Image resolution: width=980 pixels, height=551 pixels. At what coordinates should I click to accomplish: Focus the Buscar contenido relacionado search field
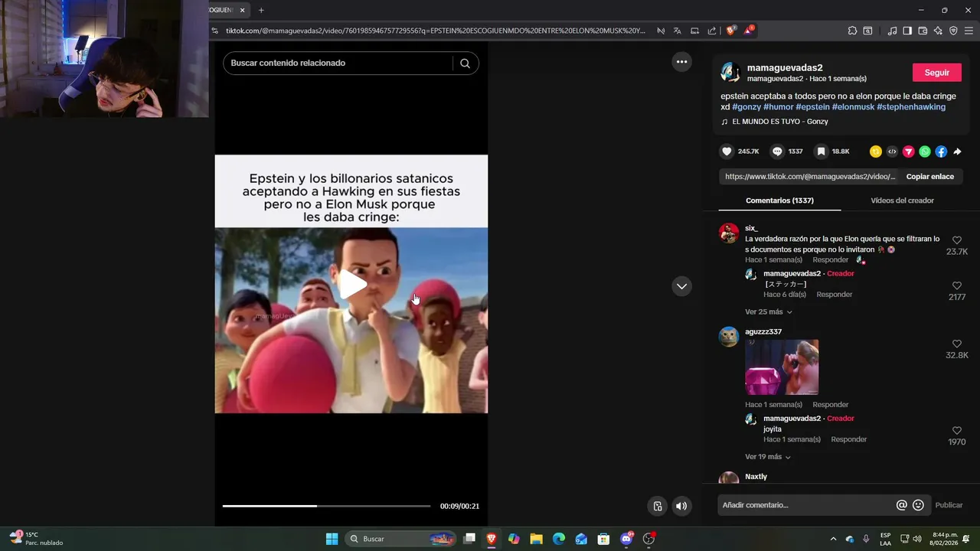pos(339,63)
